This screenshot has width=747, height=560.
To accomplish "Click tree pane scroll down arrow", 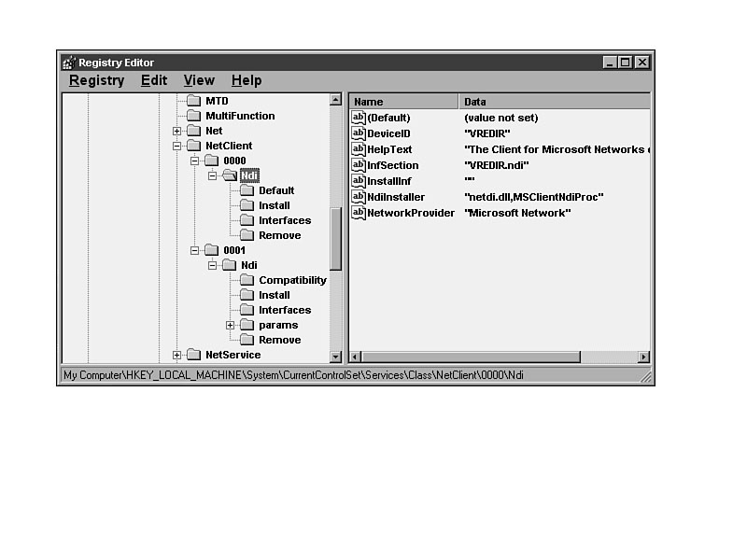I will [336, 357].
